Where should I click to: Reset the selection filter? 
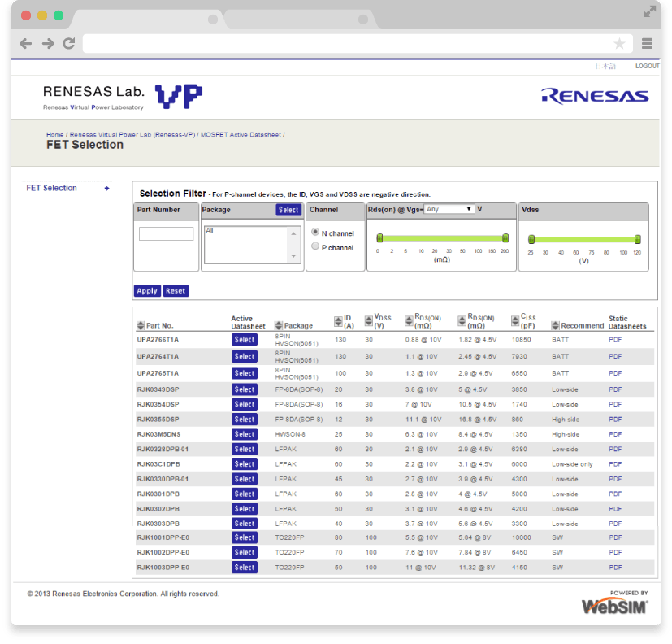[x=176, y=291]
